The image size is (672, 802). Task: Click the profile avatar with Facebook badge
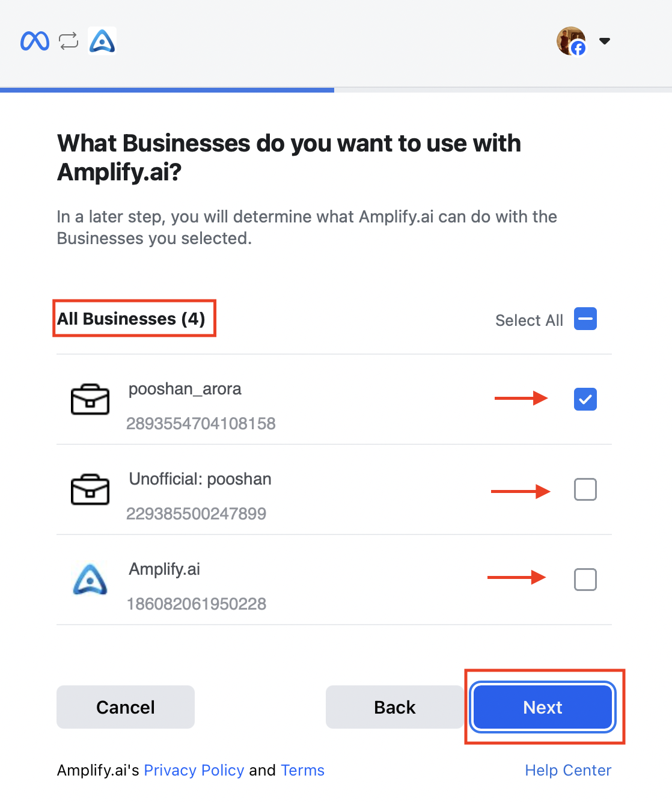point(571,41)
